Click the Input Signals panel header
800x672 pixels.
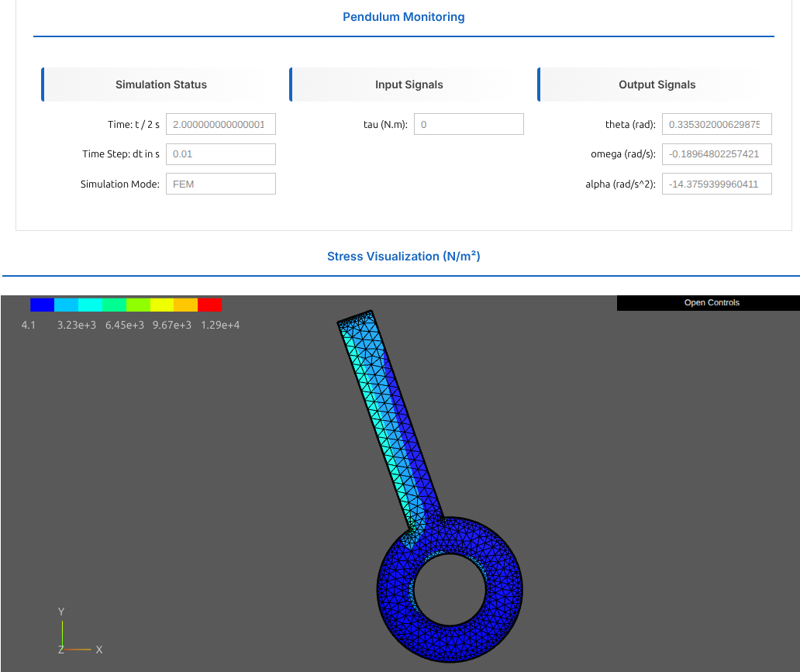409,84
